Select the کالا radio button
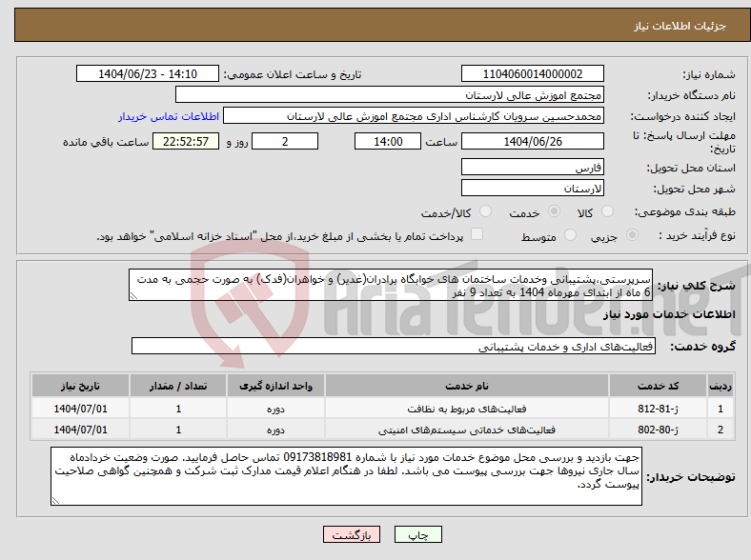The image size is (751, 560). point(607,211)
